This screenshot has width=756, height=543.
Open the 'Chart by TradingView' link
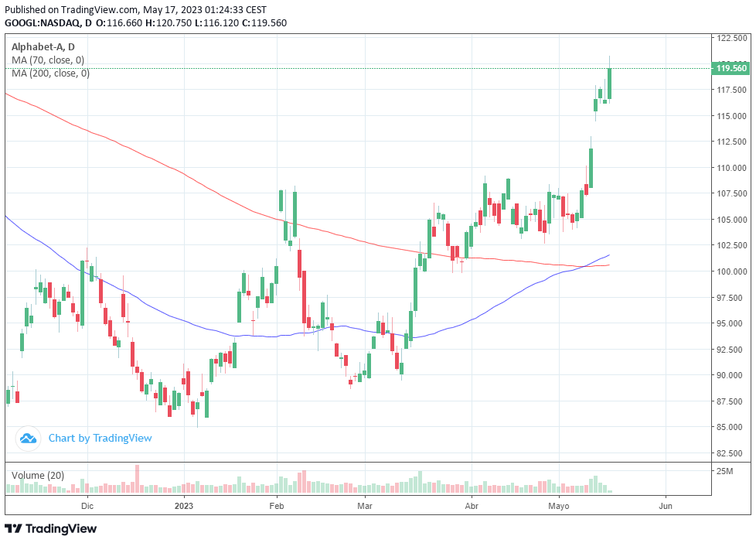[x=100, y=439]
